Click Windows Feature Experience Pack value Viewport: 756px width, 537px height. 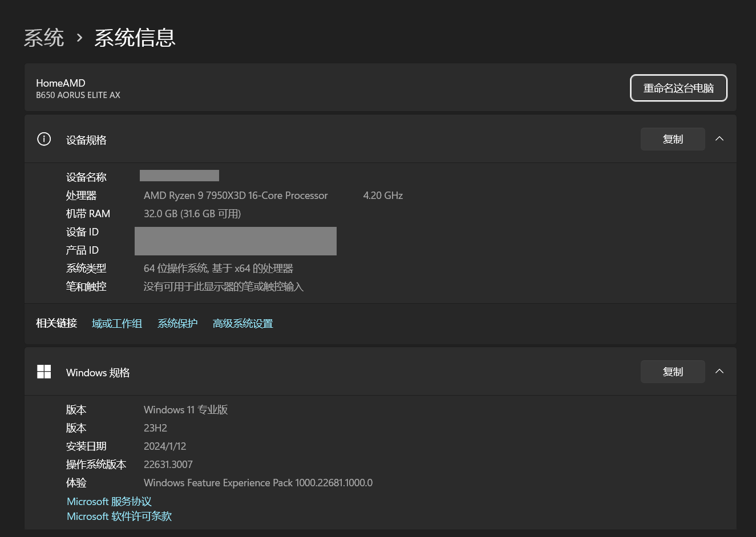point(258,483)
